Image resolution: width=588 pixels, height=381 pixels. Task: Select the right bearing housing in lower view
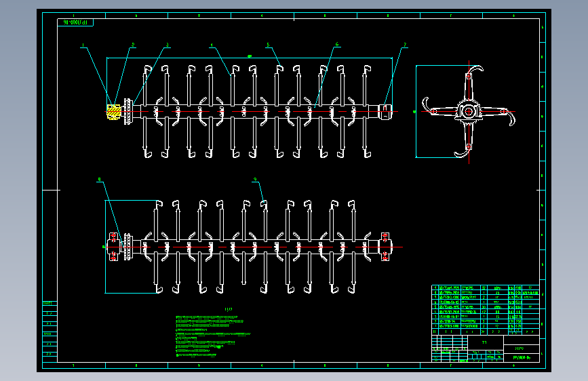point(385,247)
